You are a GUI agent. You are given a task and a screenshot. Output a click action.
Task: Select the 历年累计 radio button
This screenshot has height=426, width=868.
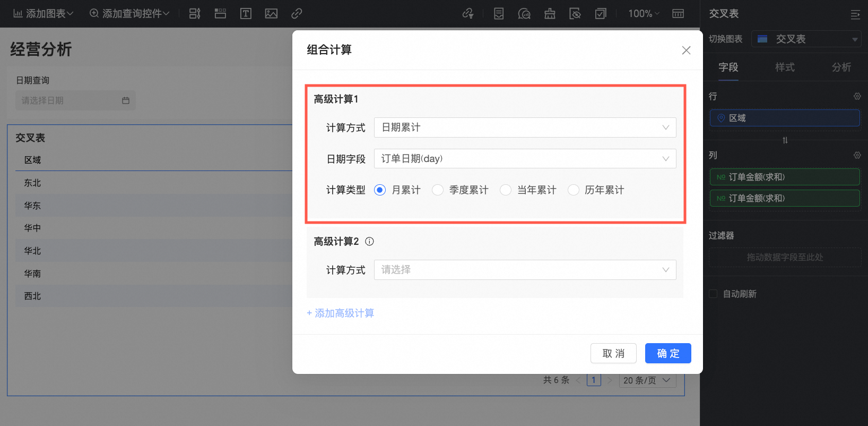(574, 190)
